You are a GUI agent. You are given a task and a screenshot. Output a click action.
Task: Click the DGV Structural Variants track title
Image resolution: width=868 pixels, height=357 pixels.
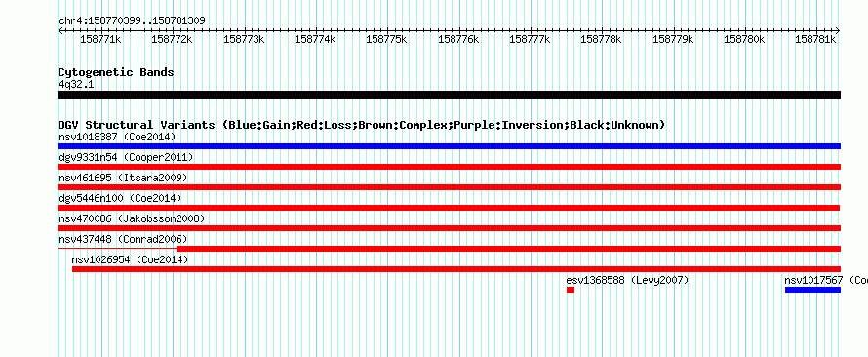tap(362, 125)
